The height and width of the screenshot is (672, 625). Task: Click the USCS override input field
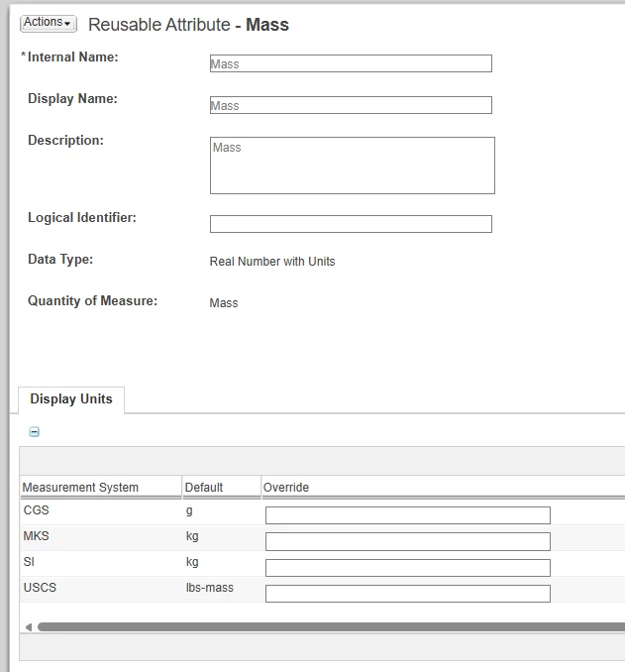pyautogui.click(x=408, y=594)
